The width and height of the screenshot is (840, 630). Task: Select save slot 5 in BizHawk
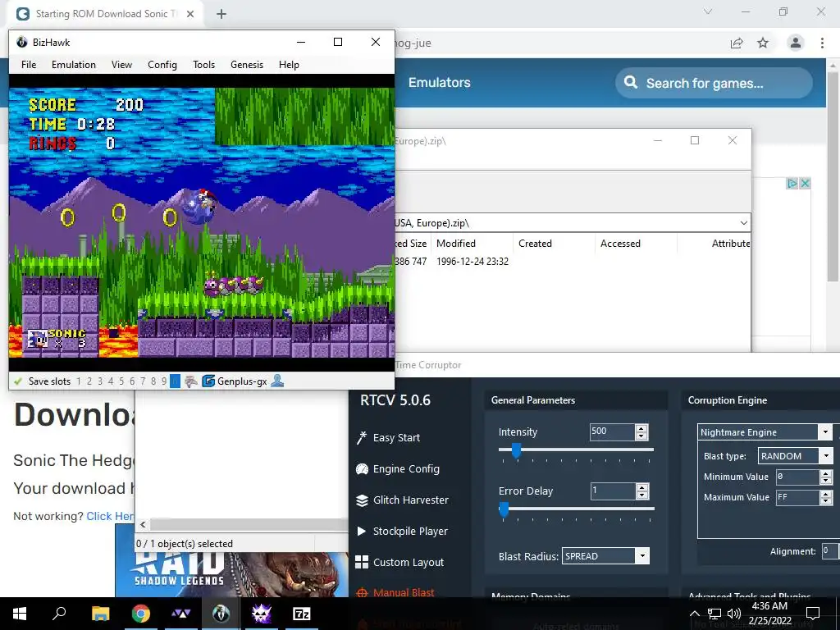[121, 381]
